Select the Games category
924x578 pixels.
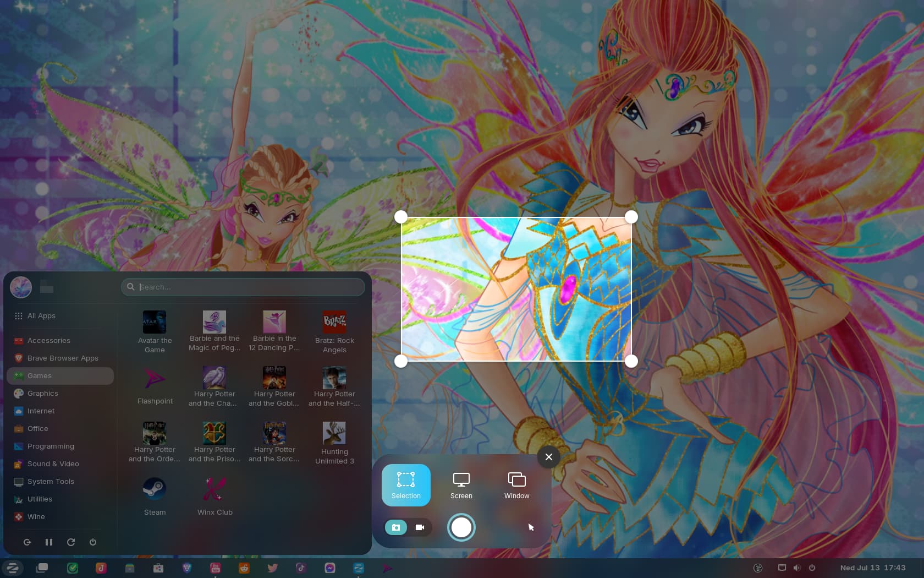coord(60,376)
